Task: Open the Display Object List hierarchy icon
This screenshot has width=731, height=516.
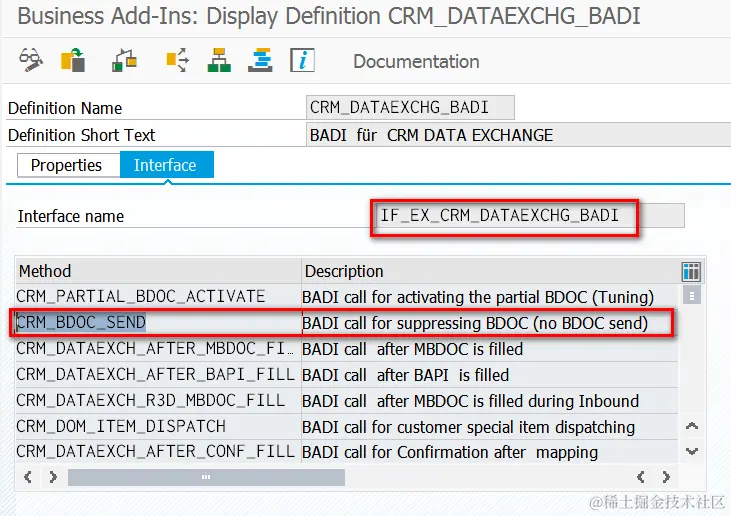Action: [x=219, y=60]
